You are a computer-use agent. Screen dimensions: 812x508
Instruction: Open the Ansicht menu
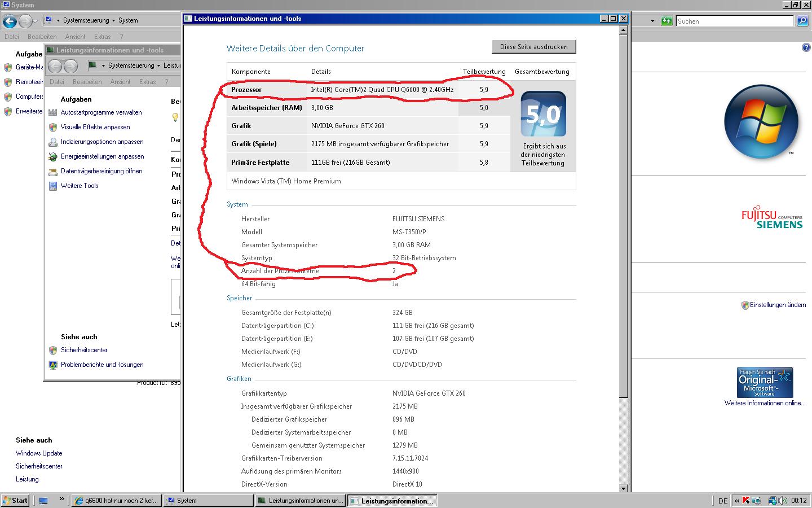tap(75, 37)
